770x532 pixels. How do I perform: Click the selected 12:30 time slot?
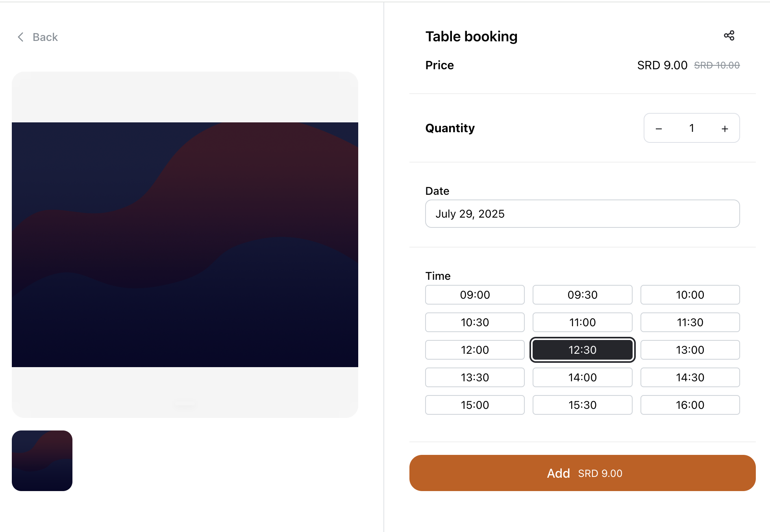click(x=582, y=350)
